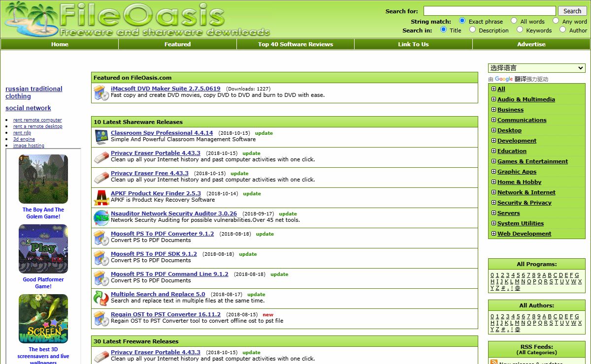Click the Search button

pos(572,11)
